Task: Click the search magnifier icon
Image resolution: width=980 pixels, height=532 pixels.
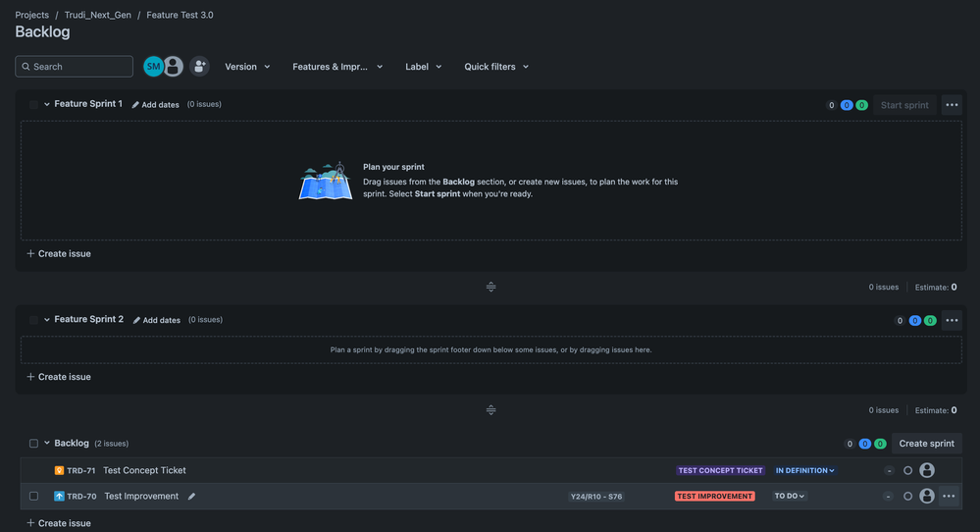Action: point(26,67)
